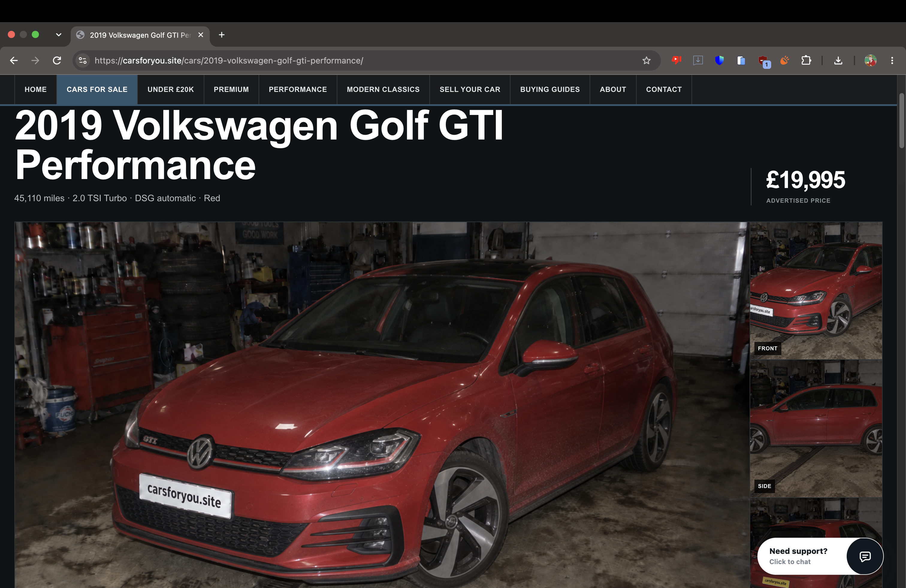The width and height of the screenshot is (906, 588).
Task: Open MODERN CLASSICS page
Action: [x=383, y=90]
